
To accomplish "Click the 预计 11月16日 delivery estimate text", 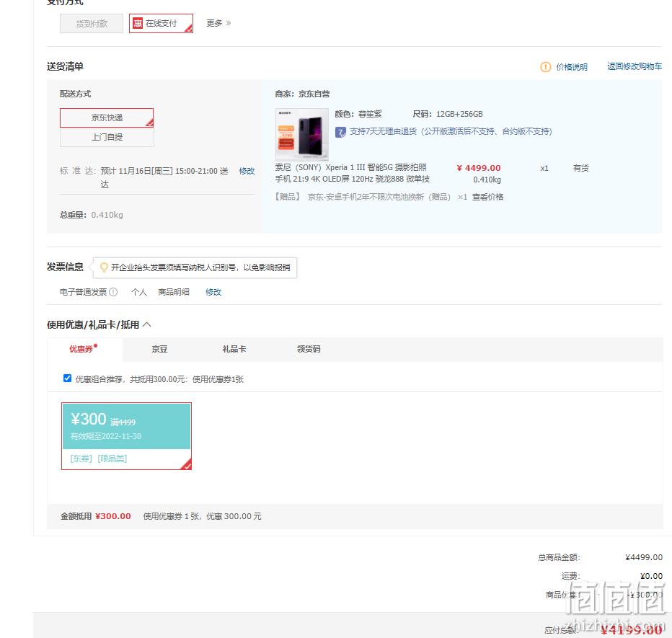I will pos(164,177).
